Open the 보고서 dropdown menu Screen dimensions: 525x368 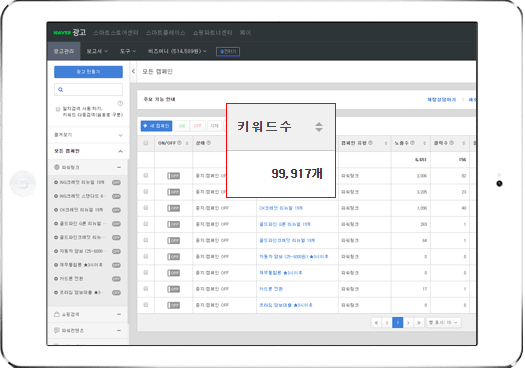(97, 51)
